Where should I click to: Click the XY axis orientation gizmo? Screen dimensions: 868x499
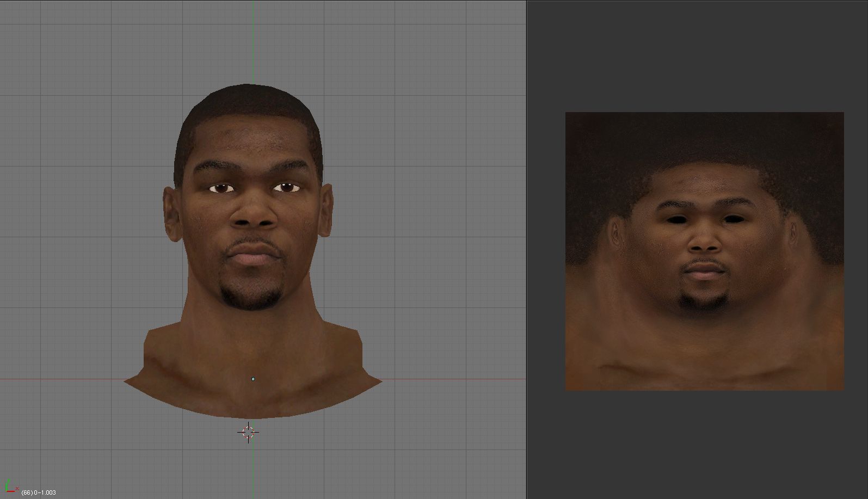[x=10, y=486]
